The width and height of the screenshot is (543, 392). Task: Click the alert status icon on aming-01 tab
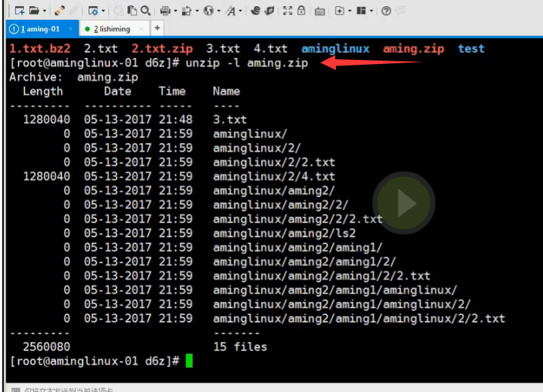[x=14, y=29]
